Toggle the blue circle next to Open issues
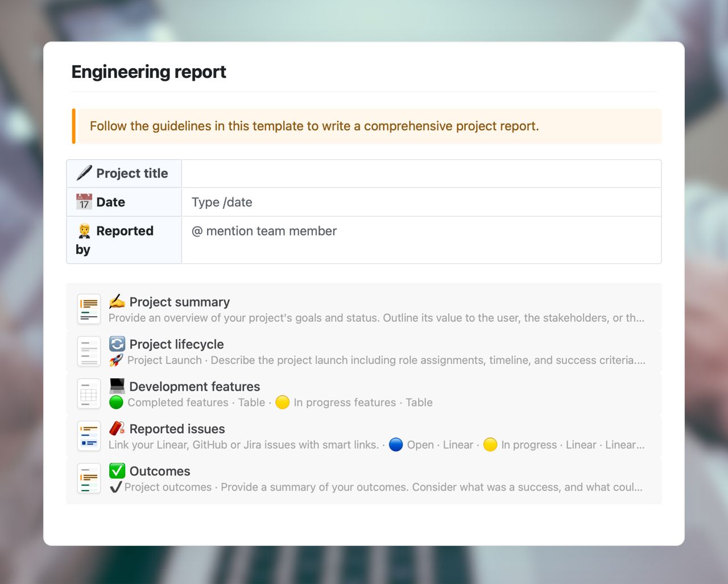Image resolution: width=728 pixels, height=584 pixels. tap(396, 445)
